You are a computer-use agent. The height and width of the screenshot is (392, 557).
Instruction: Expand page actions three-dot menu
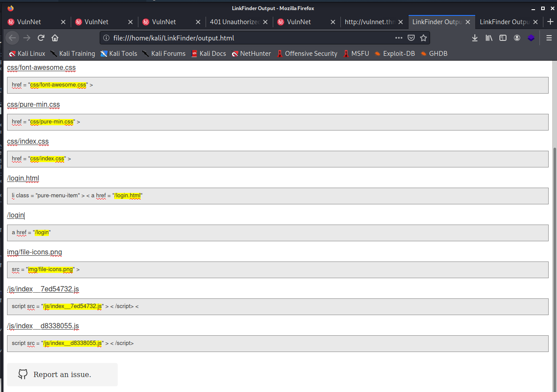tap(398, 38)
